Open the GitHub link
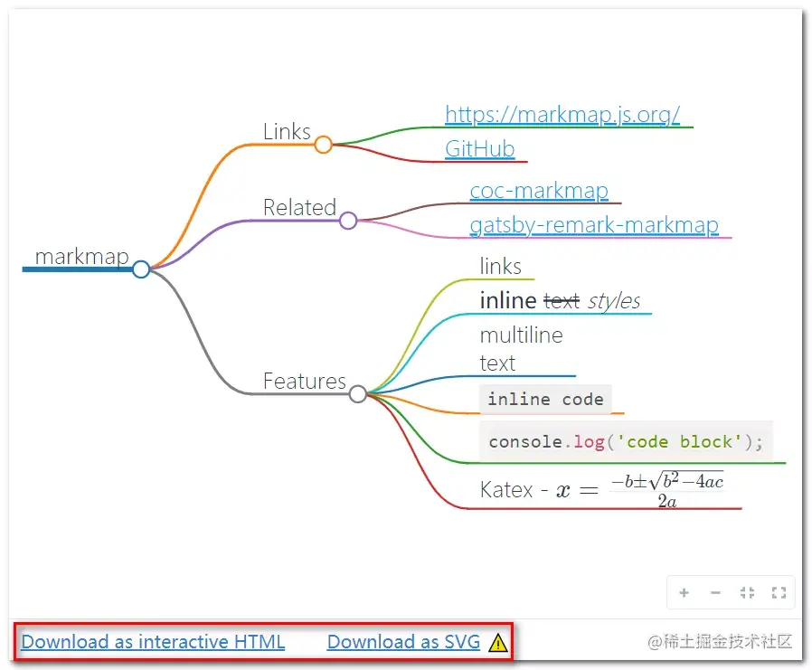This screenshot has height=670, width=812. click(480, 148)
